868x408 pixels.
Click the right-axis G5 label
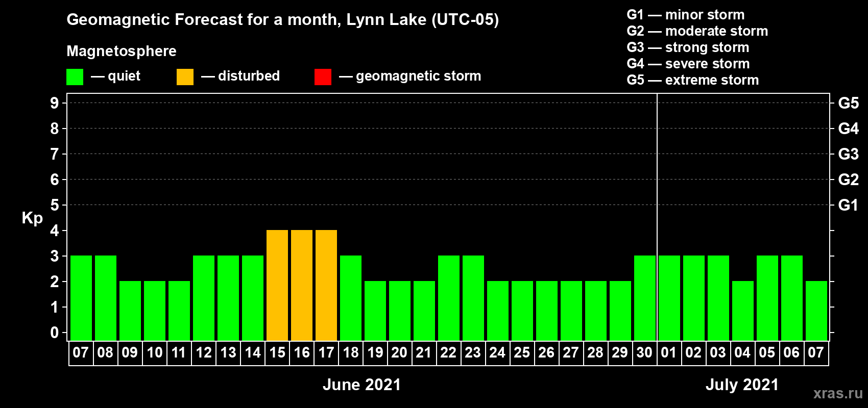[849, 103]
